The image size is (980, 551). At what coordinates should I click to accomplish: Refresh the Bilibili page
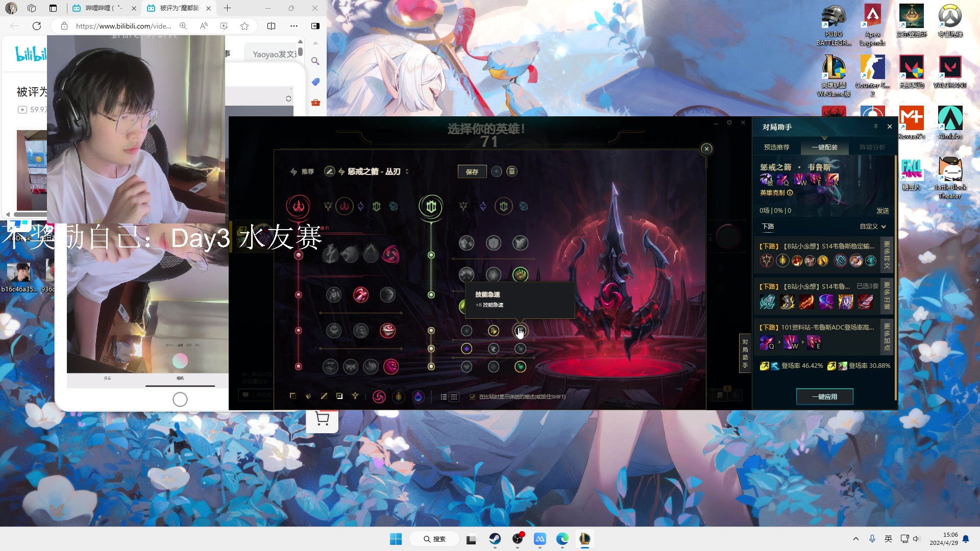[x=37, y=26]
